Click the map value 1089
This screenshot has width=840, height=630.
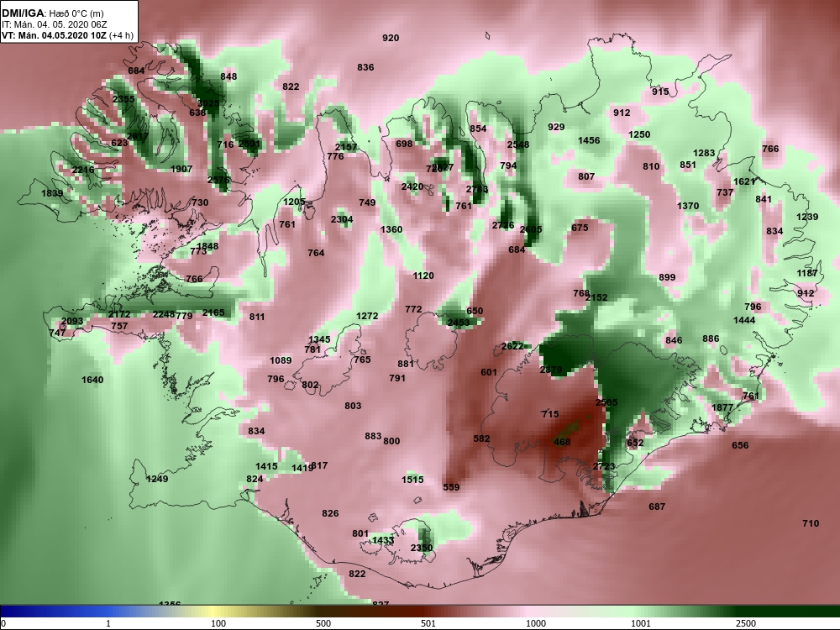click(x=281, y=360)
